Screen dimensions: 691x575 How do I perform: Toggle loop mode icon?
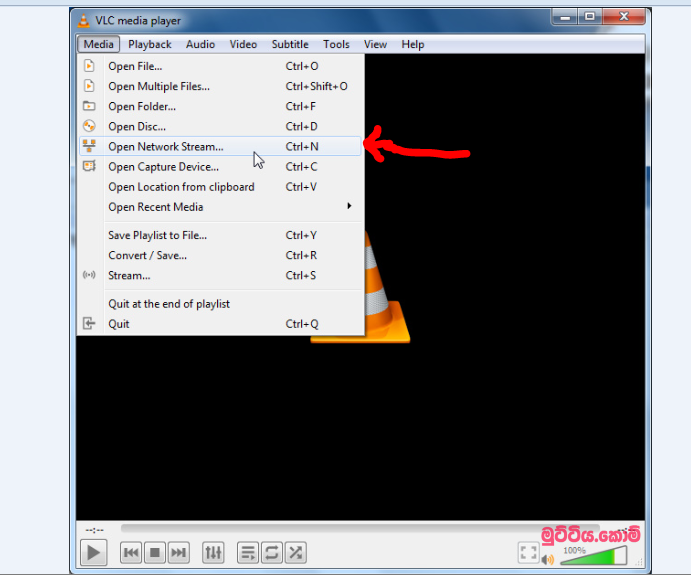pos(272,553)
